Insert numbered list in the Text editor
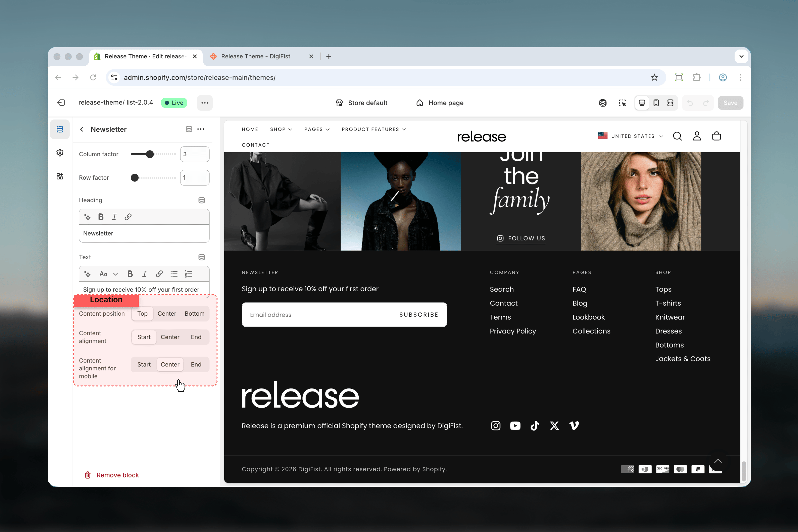The image size is (798, 532). 189,274
